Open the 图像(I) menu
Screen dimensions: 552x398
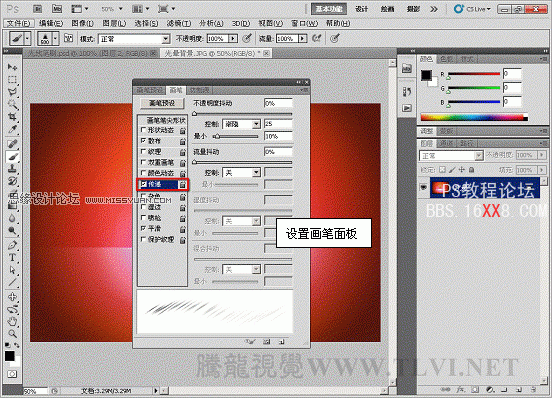(82, 23)
